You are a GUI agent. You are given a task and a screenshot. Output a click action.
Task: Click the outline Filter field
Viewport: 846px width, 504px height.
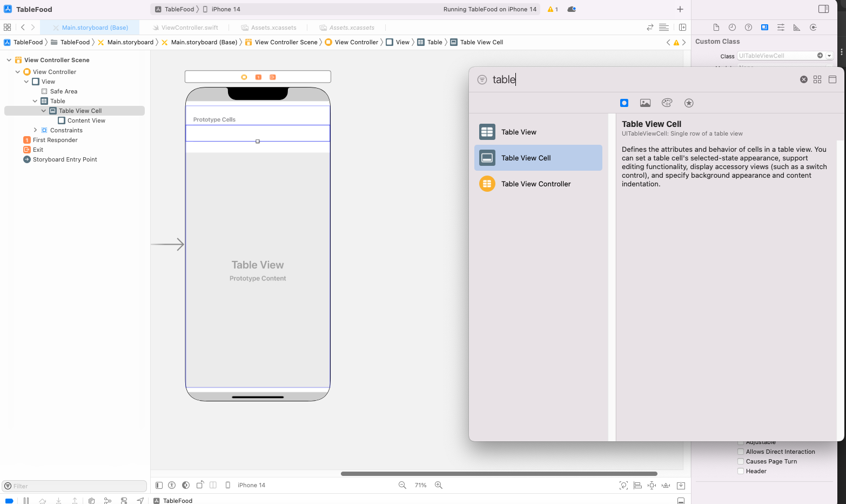point(75,486)
